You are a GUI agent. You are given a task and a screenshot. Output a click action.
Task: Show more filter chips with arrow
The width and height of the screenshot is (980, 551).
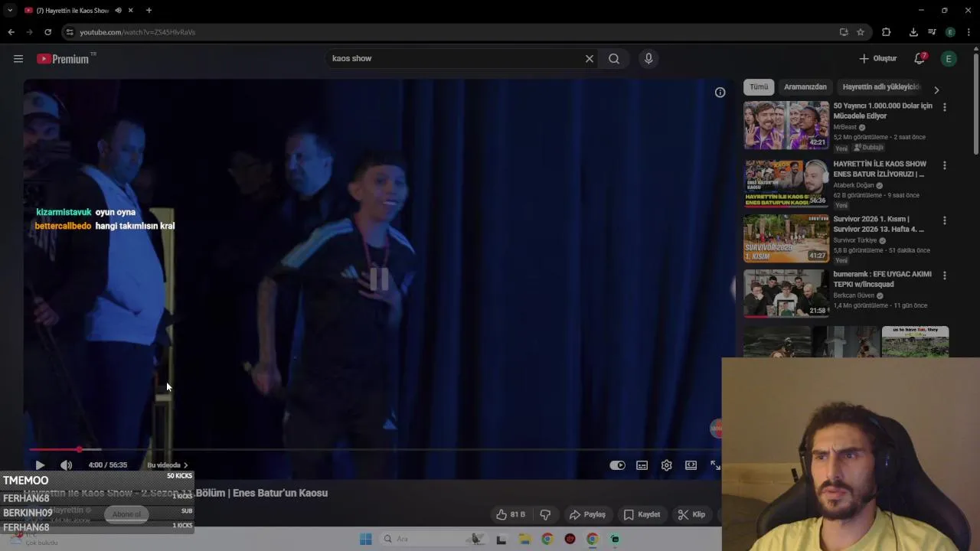(x=936, y=90)
